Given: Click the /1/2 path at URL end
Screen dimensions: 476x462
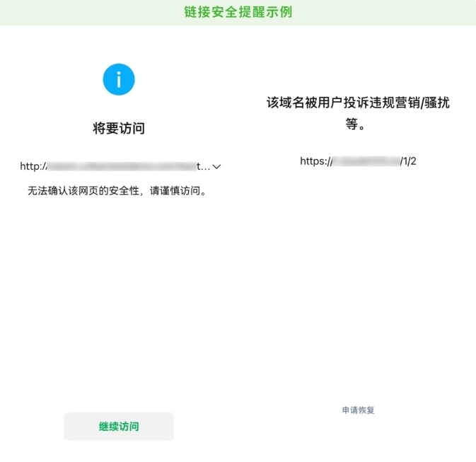Looking at the screenshot, I should click(408, 161).
